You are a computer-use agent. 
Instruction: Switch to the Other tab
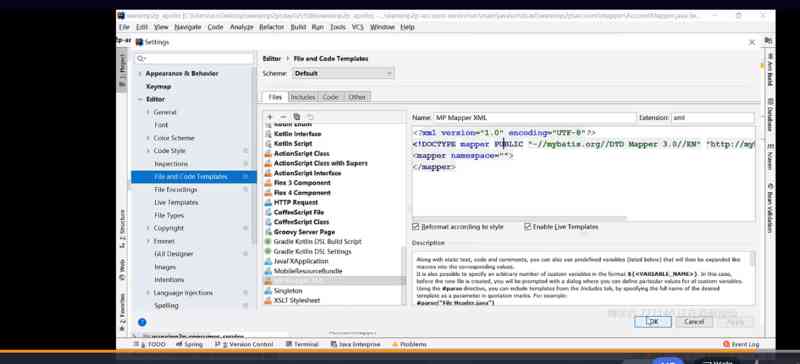(x=357, y=97)
